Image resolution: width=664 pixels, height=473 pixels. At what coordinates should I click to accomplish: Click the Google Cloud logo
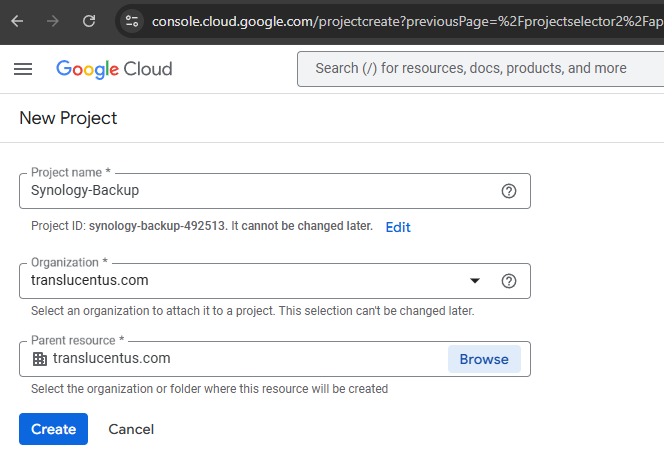click(114, 69)
